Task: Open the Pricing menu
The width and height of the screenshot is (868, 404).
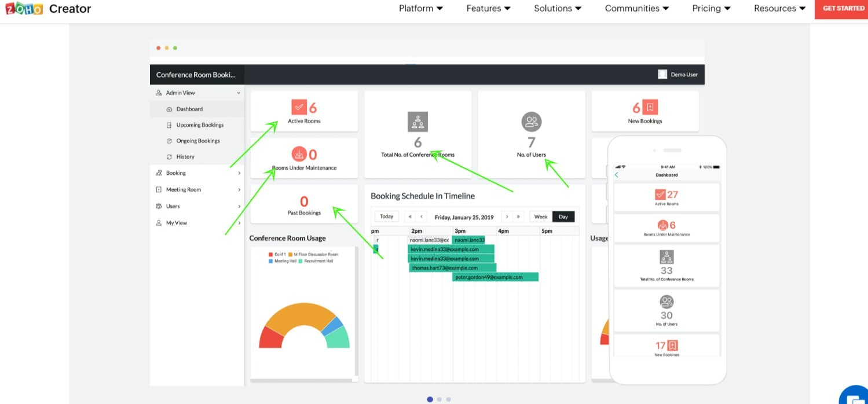Action: click(x=711, y=8)
